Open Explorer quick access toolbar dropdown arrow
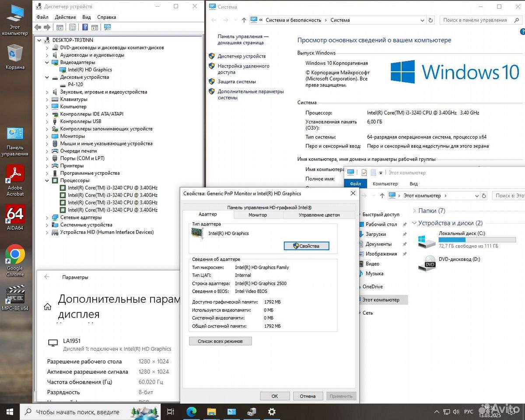525x420 pixels. 381,173
